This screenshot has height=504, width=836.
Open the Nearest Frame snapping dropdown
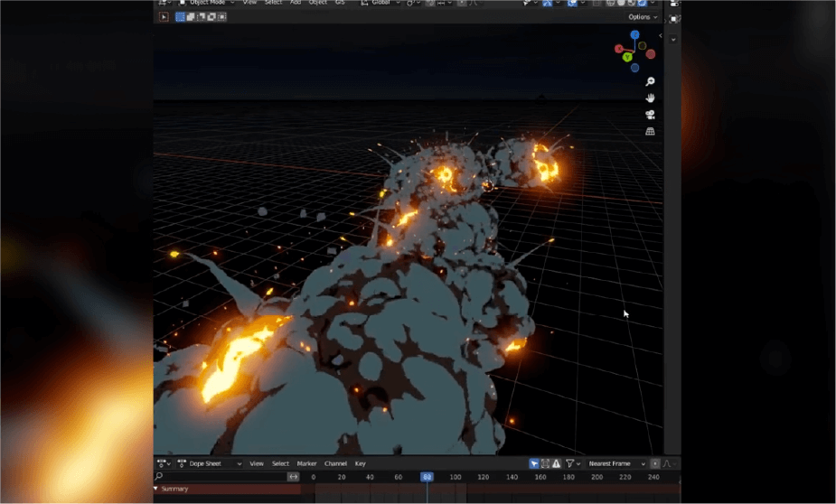click(617, 463)
